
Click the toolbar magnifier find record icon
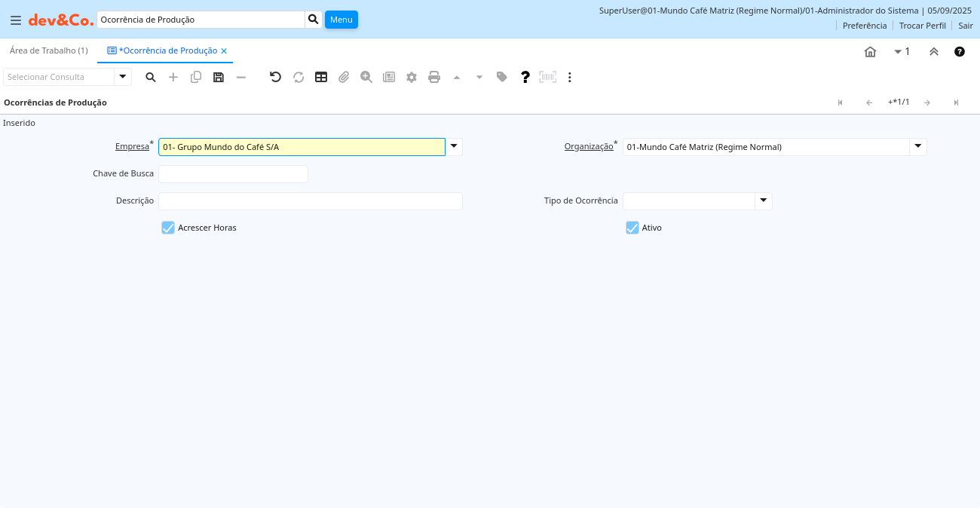point(151,77)
